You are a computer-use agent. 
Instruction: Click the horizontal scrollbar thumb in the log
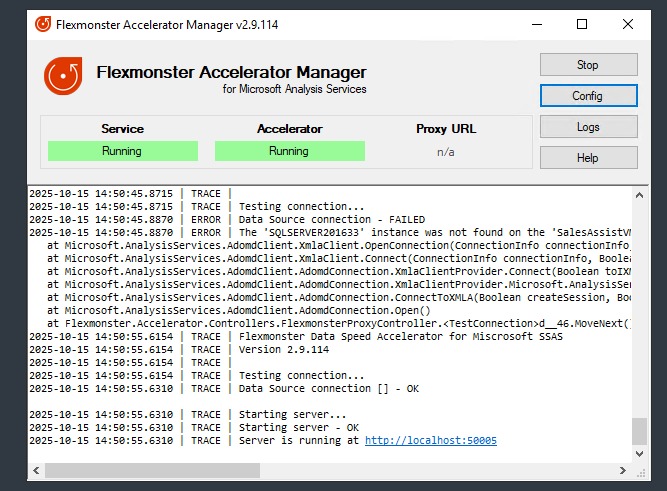152,470
